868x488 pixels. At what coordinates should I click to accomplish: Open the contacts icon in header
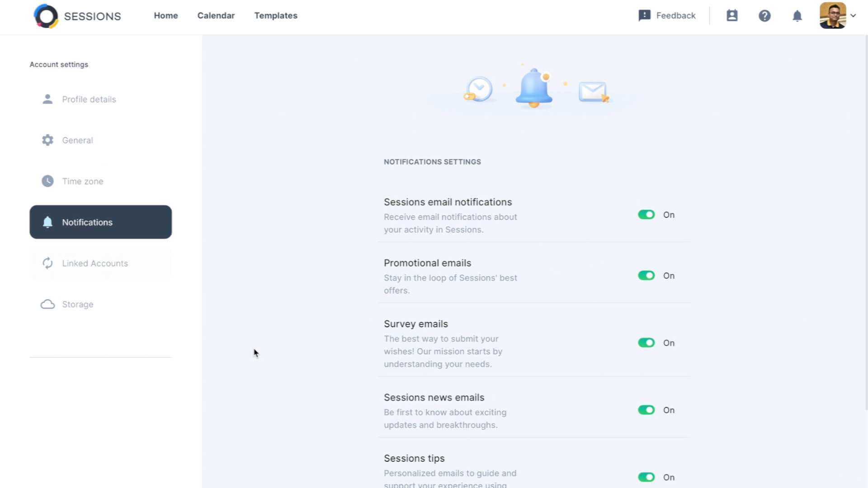coord(732,16)
